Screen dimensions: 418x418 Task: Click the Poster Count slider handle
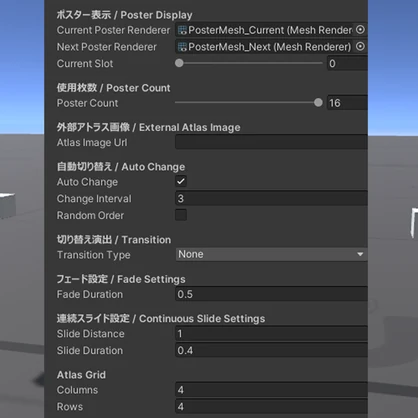click(x=318, y=103)
